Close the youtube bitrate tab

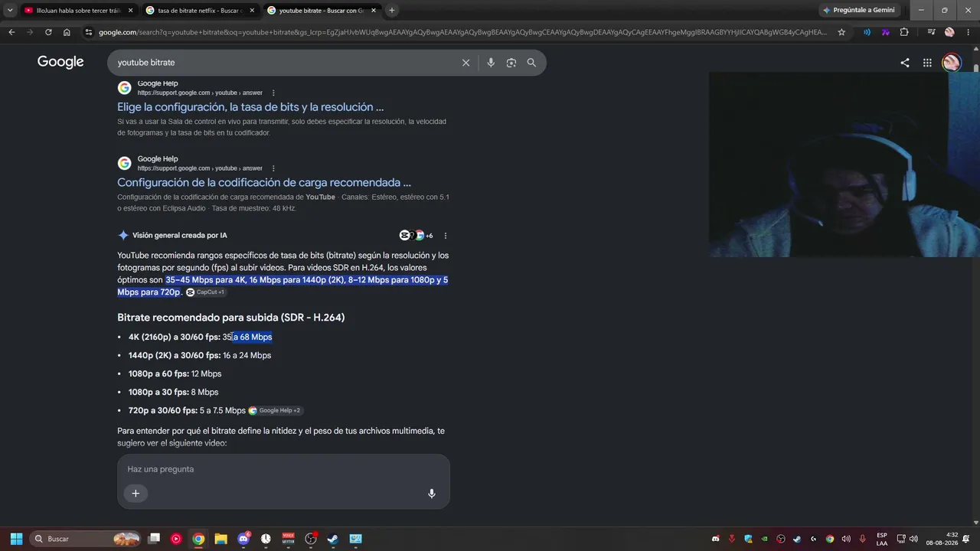373,11
